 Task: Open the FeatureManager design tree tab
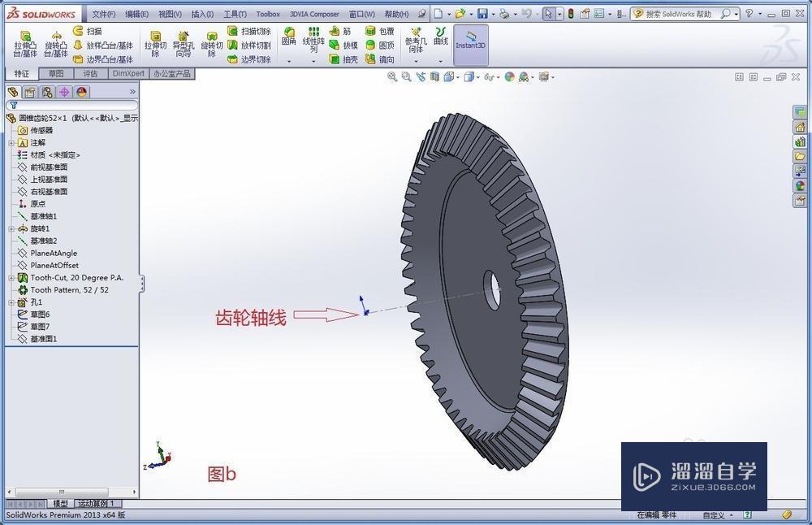(14, 93)
